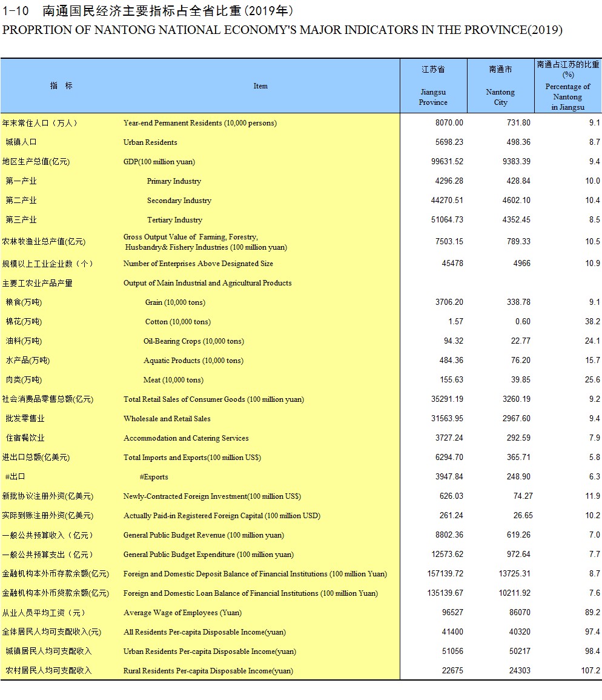Select Nantong oil-bearing crops value 22.77
602x700 pixels.
point(520,341)
